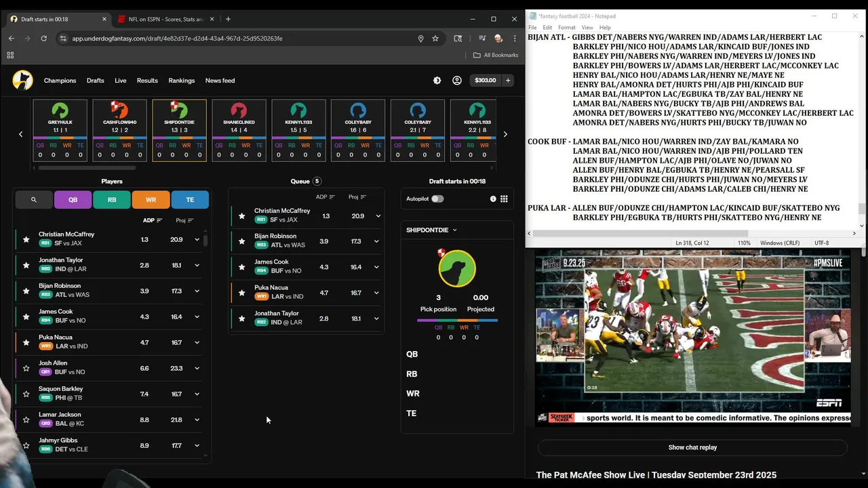Click the browser back arrow
868x488 pixels.
(11, 39)
